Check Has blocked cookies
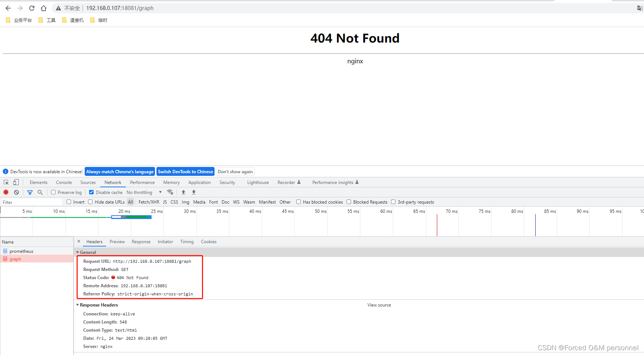Image resolution: width=644 pixels, height=355 pixels. pos(299,202)
